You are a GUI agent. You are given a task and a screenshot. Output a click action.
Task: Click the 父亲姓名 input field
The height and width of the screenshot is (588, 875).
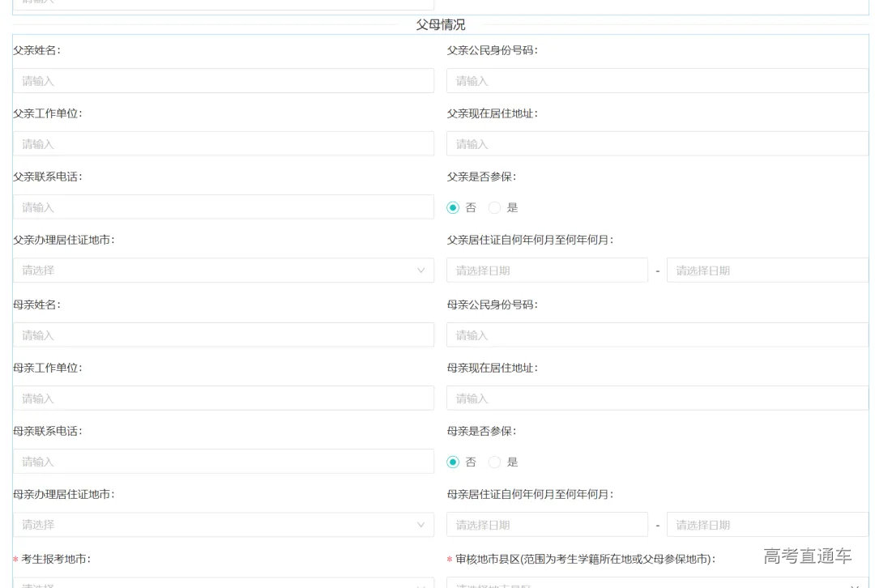(223, 81)
